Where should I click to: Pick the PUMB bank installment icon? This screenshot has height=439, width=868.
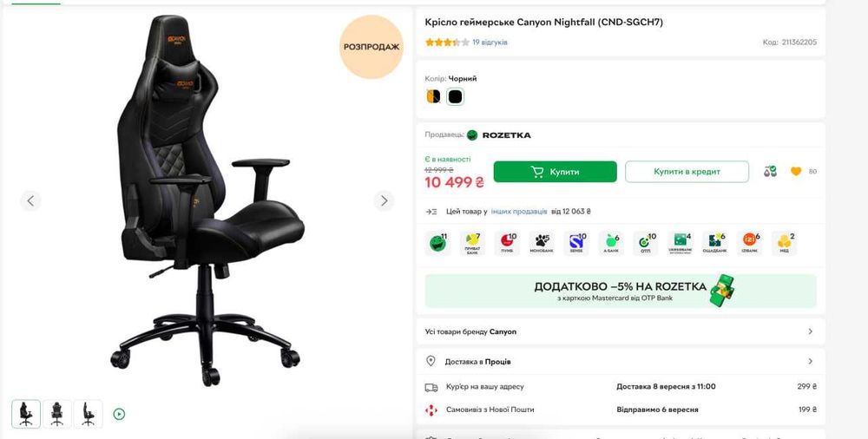point(507,243)
